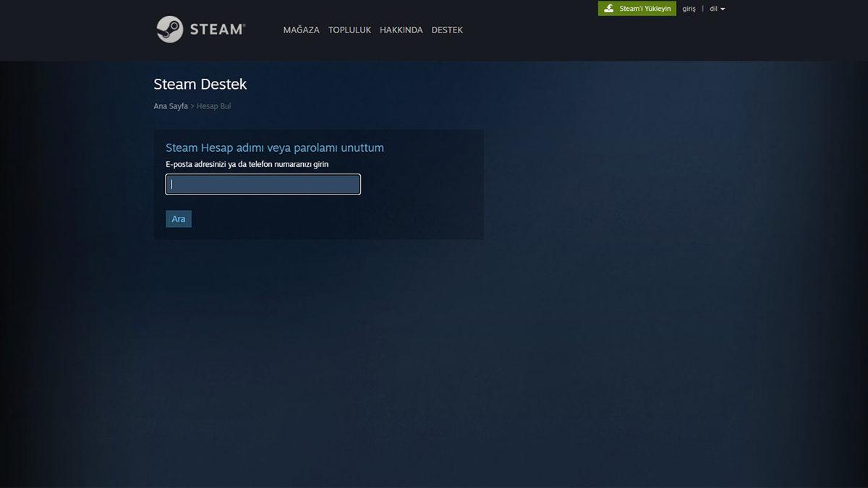Click the E-posta adresinizi girin label
Viewport: 868px width, 488px height.
[x=247, y=164]
